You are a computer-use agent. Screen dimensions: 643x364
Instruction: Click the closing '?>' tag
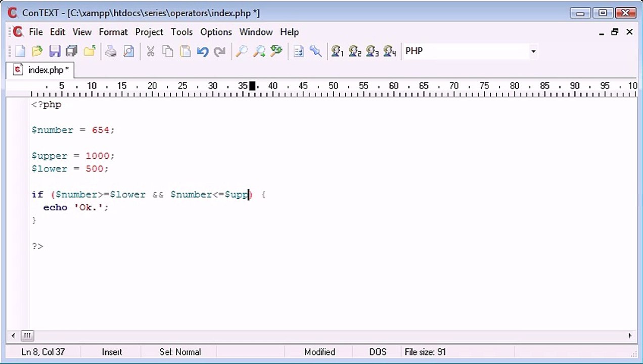pos(37,246)
